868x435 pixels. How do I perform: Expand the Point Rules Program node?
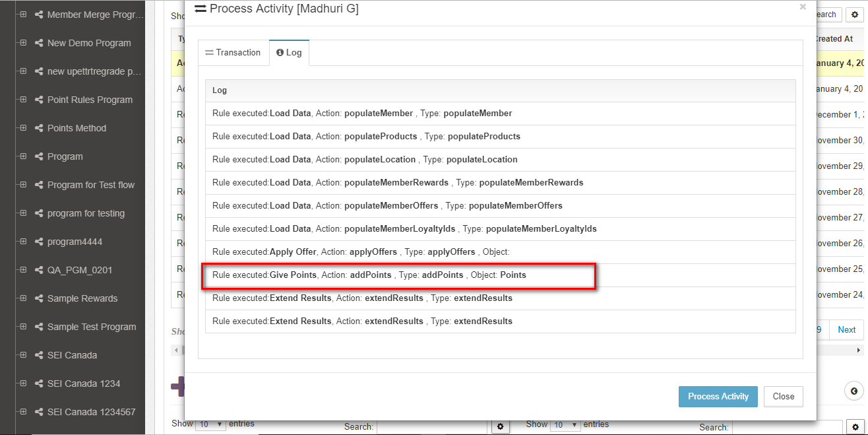(23, 100)
